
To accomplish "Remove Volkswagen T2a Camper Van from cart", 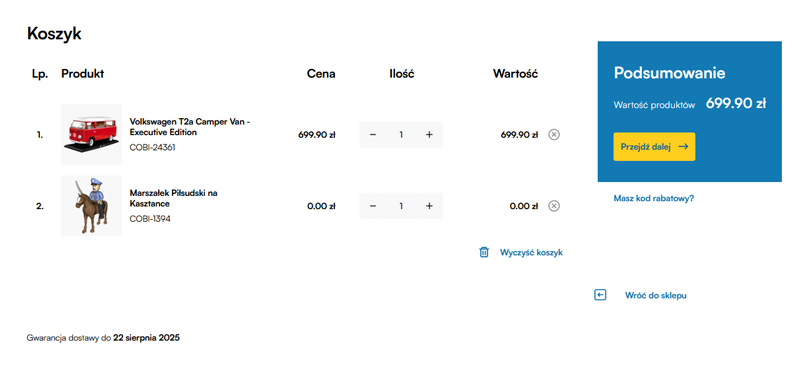I will coord(554,135).
